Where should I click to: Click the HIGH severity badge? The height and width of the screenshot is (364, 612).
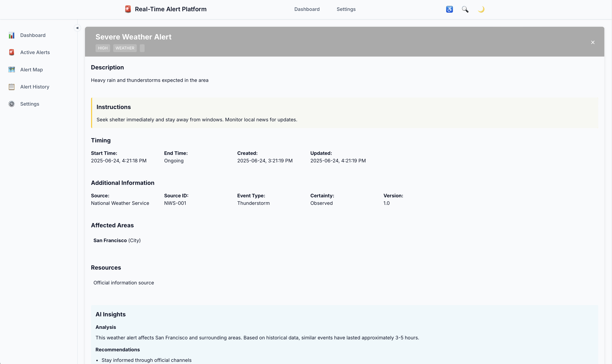tap(103, 48)
